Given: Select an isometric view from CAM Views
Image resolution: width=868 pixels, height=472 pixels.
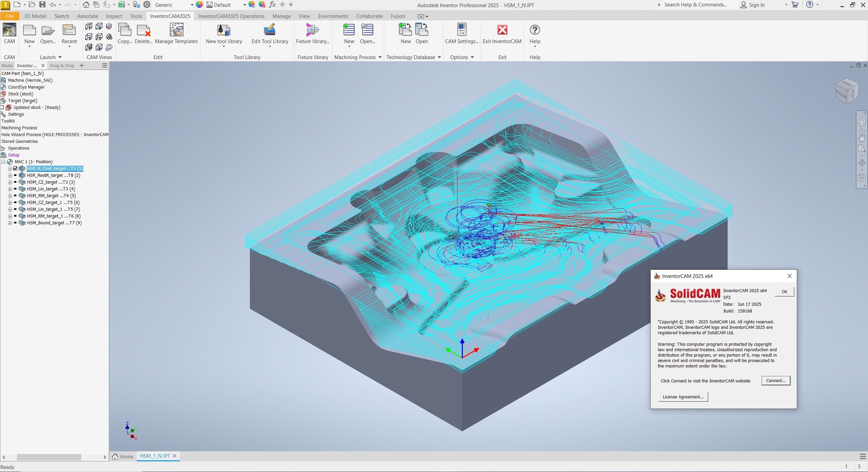Looking at the screenshot, I should point(109,26).
